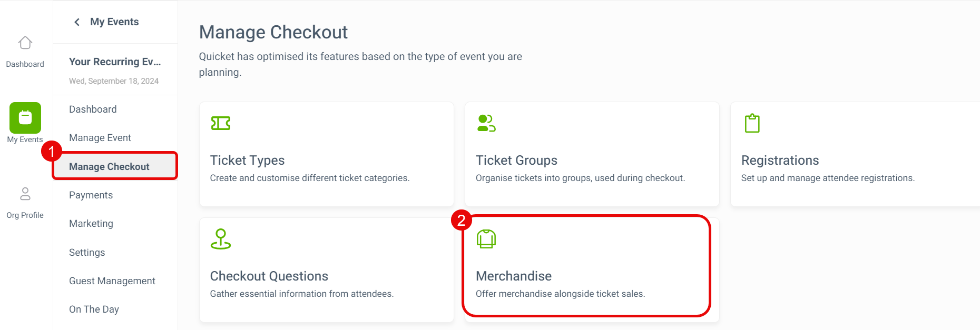
Task: Navigate to the Marketing section
Action: [x=91, y=224]
